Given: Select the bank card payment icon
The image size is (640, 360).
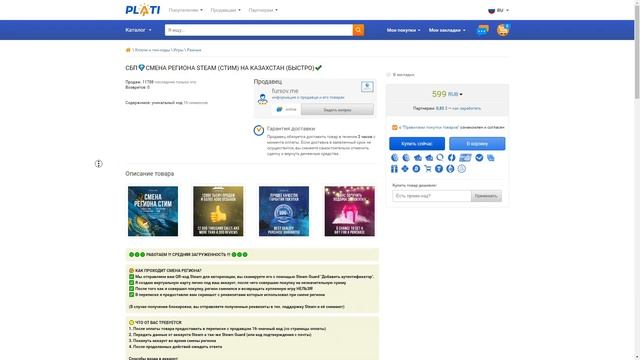Looking at the screenshot, I should click(x=465, y=158).
